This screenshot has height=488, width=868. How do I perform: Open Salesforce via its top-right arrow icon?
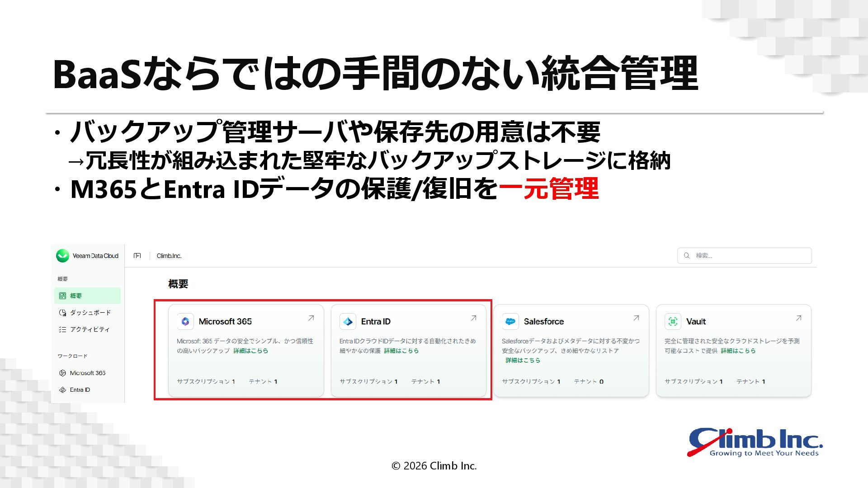636,318
